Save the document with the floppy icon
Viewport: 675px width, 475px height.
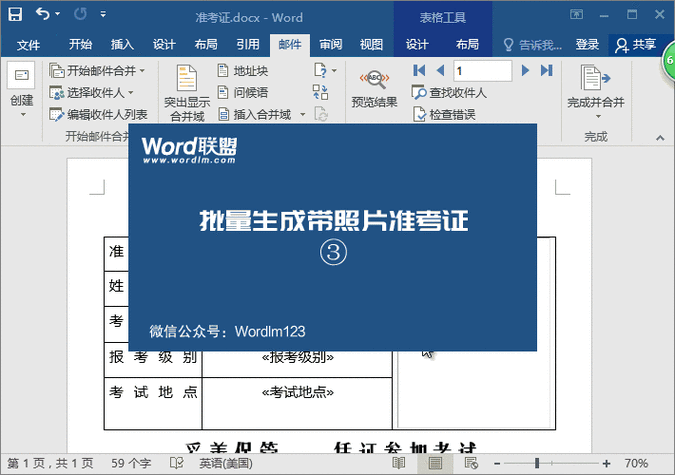tap(15, 14)
